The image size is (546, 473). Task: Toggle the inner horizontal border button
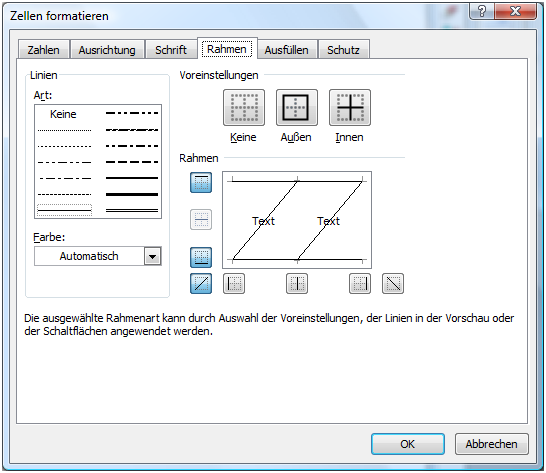point(201,219)
